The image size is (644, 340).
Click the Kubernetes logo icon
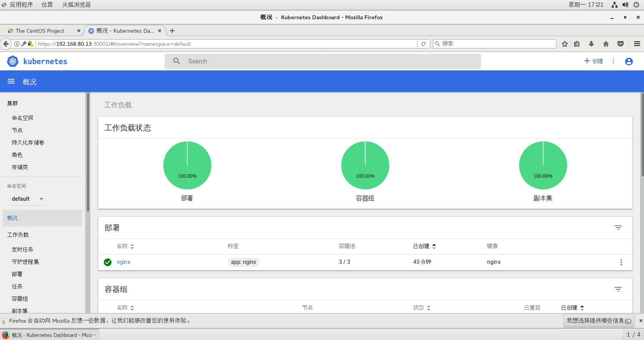(x=13, y=61)
